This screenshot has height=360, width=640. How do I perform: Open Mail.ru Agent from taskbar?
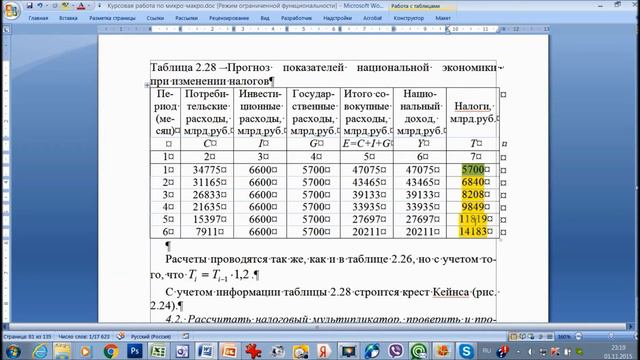point(419,351)
